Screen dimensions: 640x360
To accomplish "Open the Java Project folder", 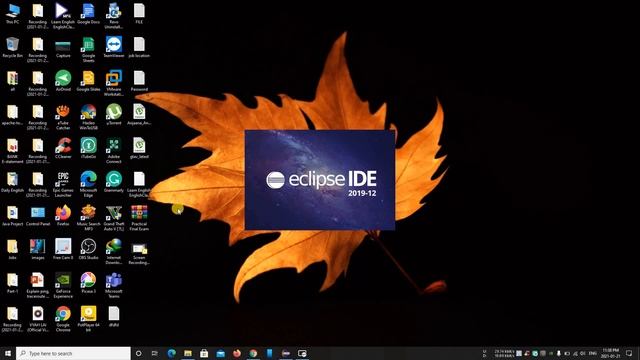I will [x=13, y=216].
